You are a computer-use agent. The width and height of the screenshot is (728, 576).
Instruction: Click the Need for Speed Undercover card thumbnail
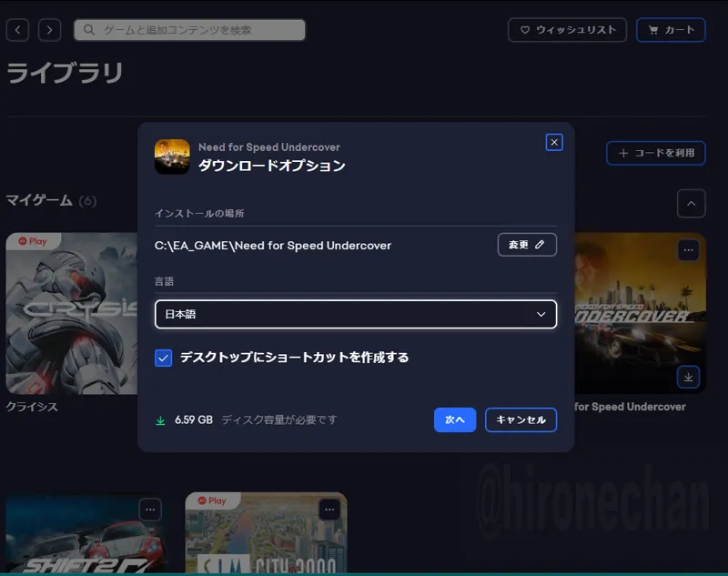coord(641,314)
